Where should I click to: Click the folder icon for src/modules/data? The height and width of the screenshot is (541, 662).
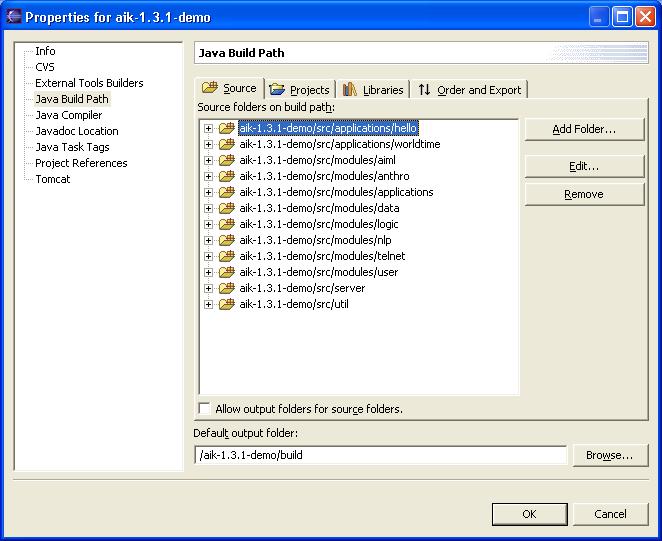(x=226, y=208)
